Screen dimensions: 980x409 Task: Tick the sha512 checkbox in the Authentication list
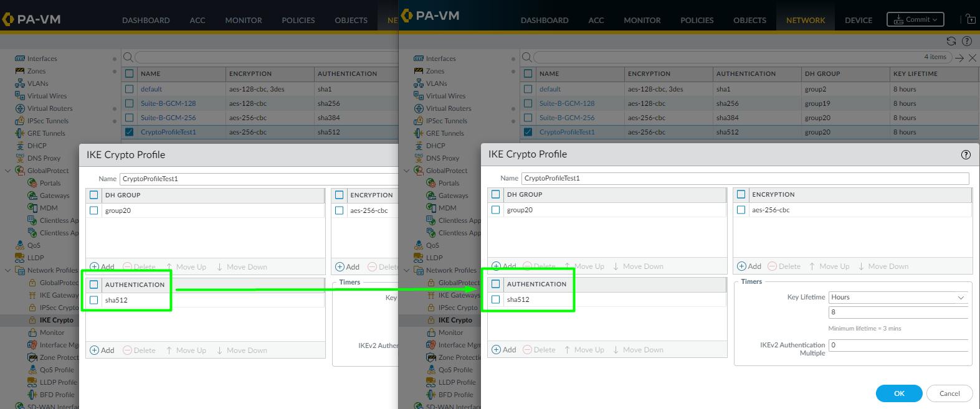coord(495,299)
